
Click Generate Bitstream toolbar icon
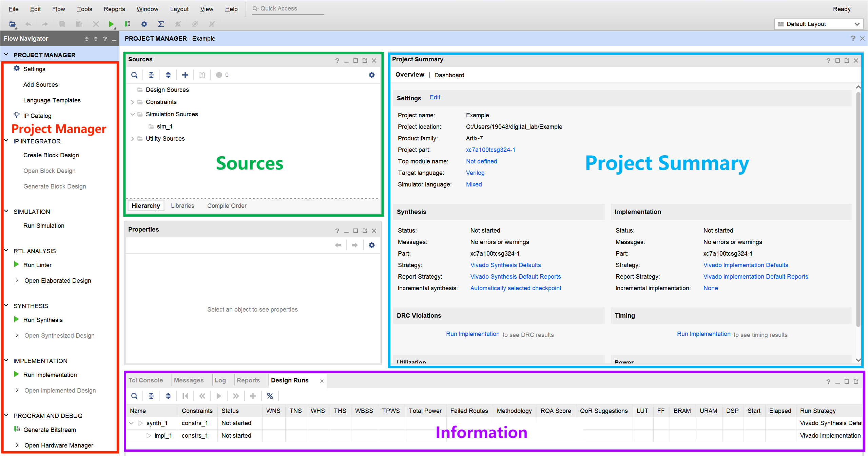(127, 24)
